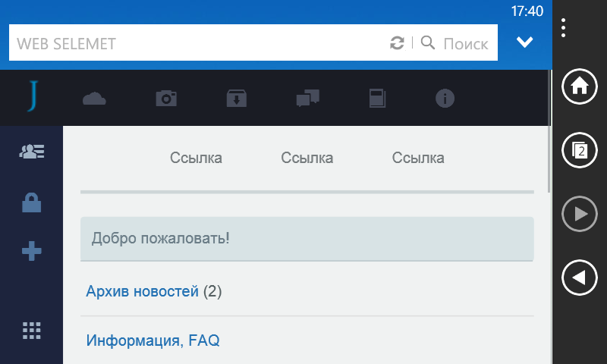Image resolution: width=607 pixels, height=364 pixels.
Task: Open the info circle icon
Action: tap(445, 98)
